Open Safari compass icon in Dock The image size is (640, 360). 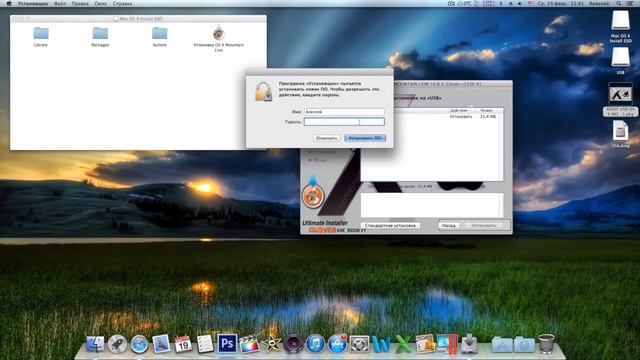point(139,344)
